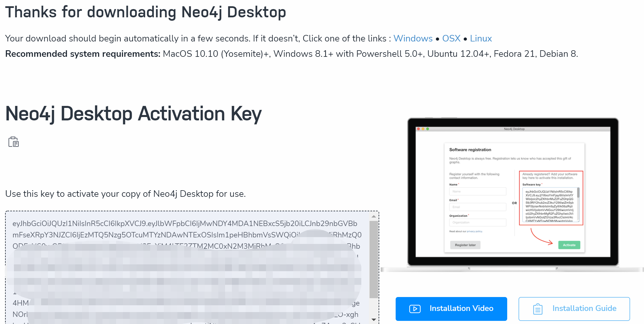Image resolution: width=644 pixels, height=324 pixels.
Task: Click the privacy policy link in the preview
Action: 475,231
